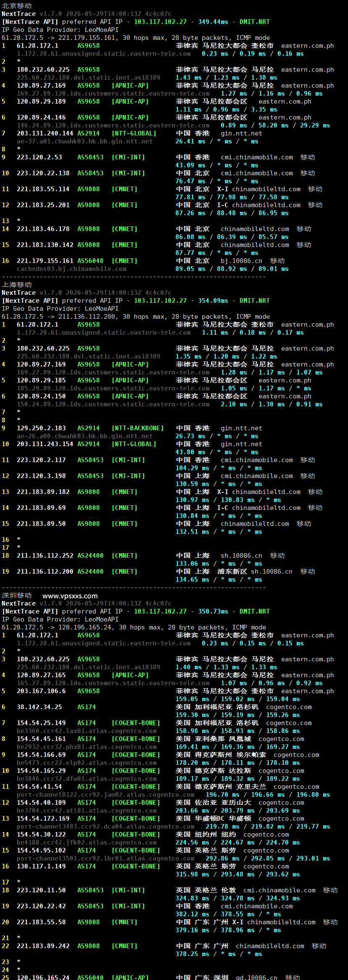Click the 深圳移动 section header
The height and width of the screenshot is (980, 348).
[x=17, y=595]
